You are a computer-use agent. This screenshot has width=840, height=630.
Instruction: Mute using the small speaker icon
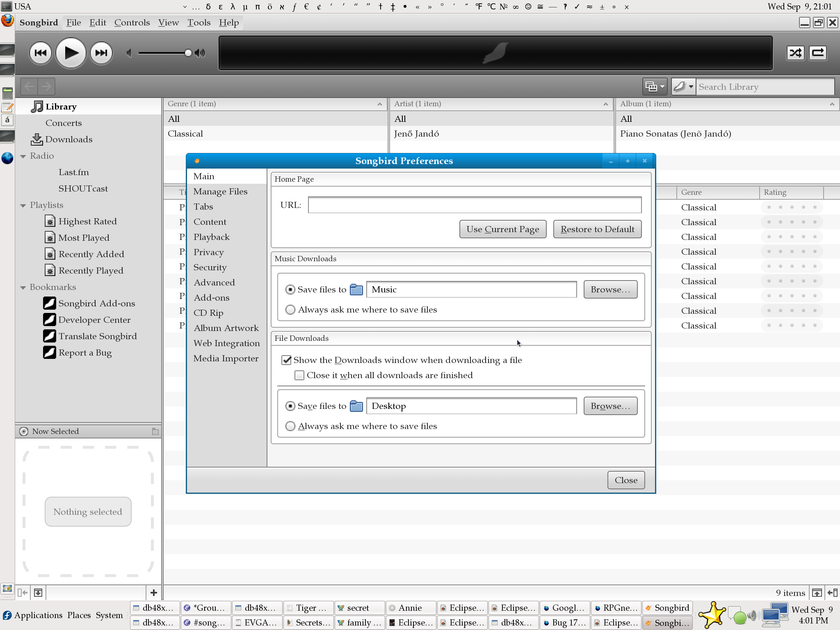pos(129,53)
